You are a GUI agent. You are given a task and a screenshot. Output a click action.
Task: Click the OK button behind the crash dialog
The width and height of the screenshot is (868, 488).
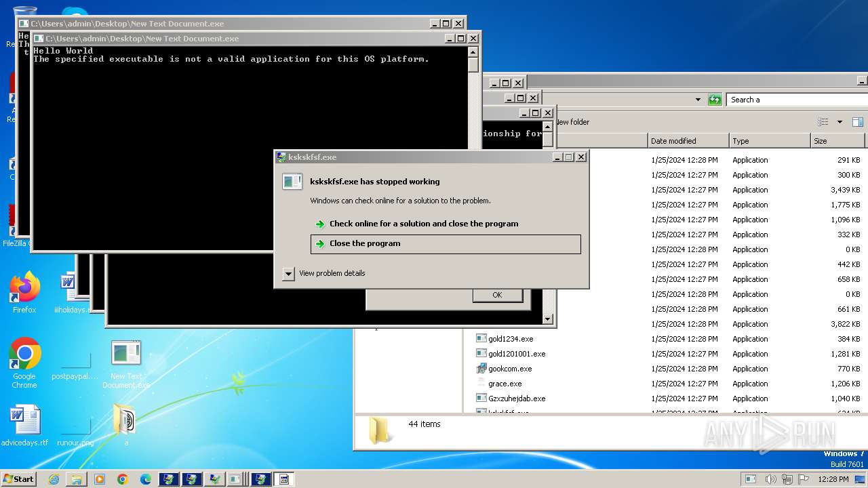tap(497, 295)
